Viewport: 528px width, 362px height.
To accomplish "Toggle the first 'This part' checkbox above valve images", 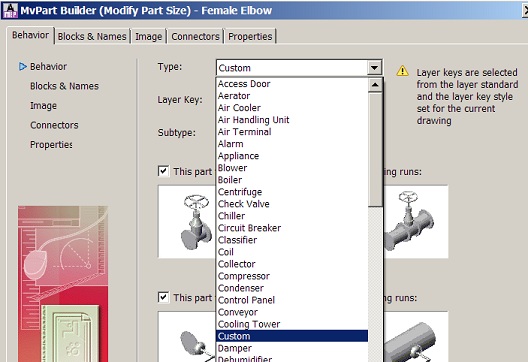I will 163,171.
